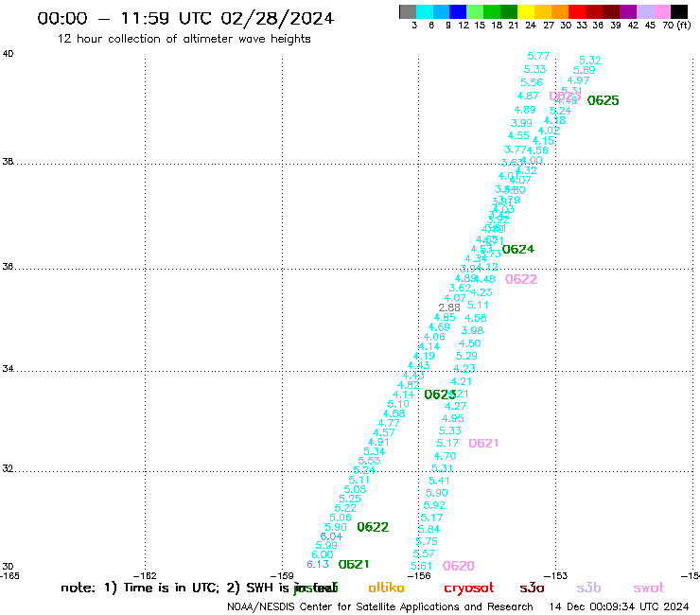Click the wave height value 5.84
700x615 pixels.
pos(429,529)
